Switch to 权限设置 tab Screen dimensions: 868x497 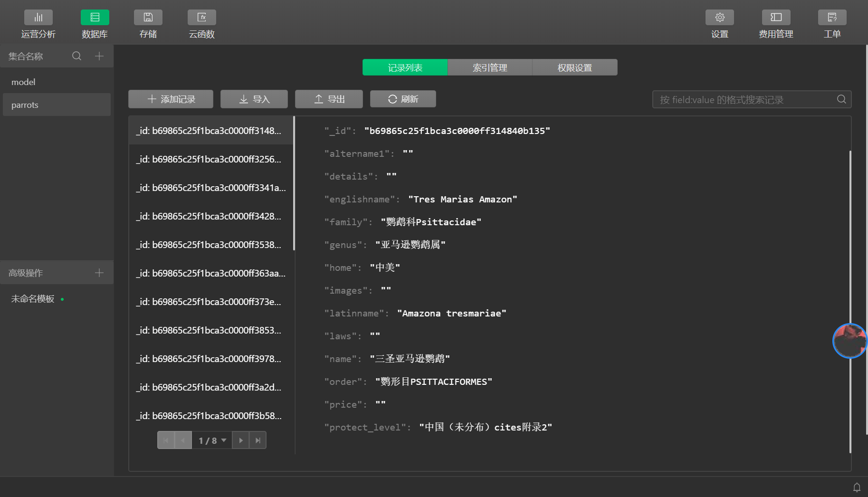[575, 67]
